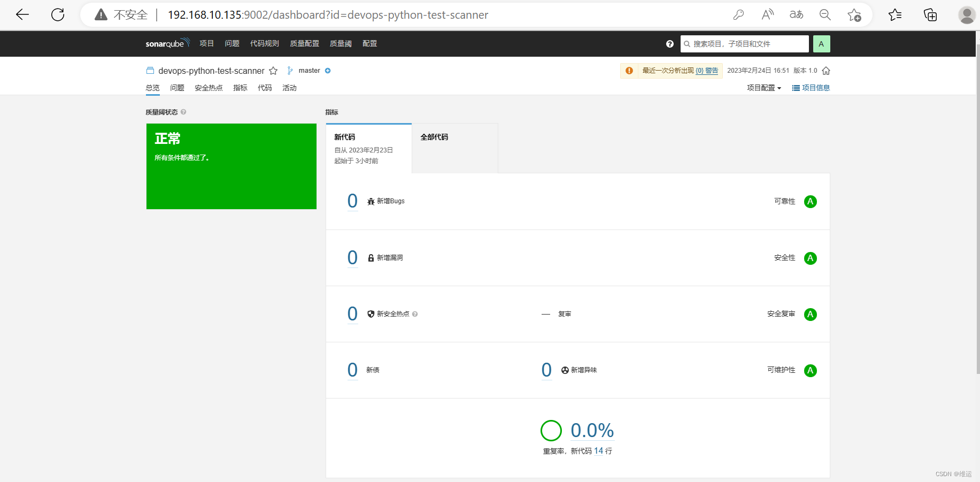Open the Project Information link
The image size is (980, 482).
pos(811,88)
